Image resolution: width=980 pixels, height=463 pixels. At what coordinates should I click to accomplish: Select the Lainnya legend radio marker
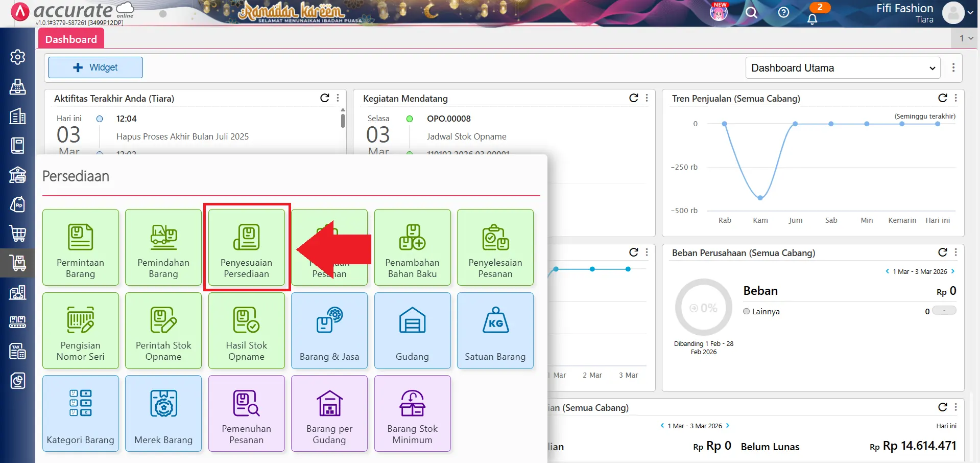(747, 311)
